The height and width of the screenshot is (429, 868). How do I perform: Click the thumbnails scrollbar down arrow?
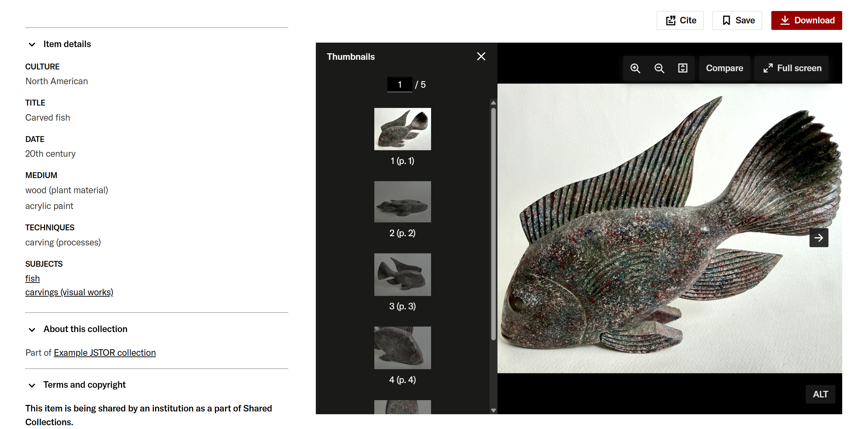tap(493, 410)
